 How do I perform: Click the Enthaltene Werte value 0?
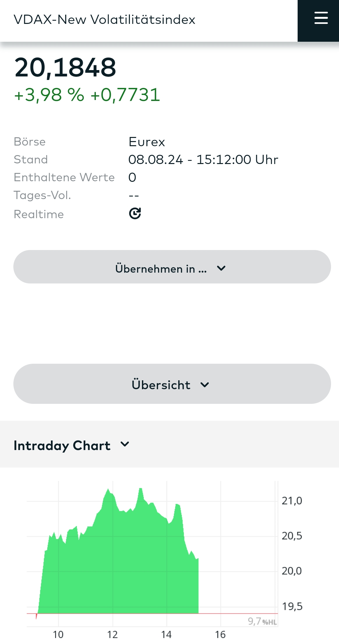pyautogui.click(x=132, y=178)
